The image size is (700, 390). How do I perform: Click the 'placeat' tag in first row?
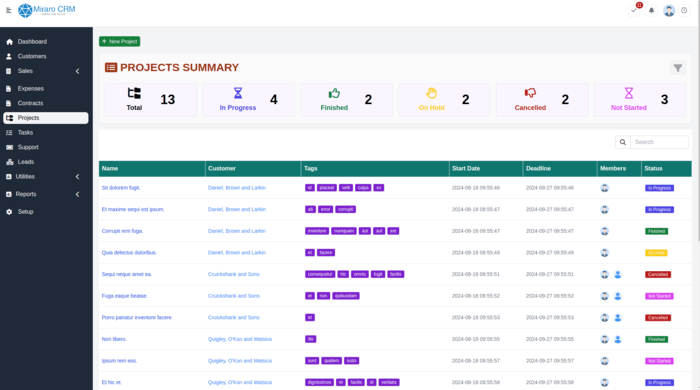tap(327, 188)
